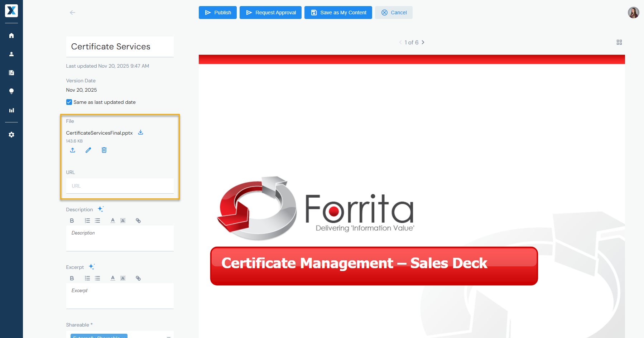The image size is (644, 338).
Task: Open the user profile sidebar icon
Action: pos(11,54)
